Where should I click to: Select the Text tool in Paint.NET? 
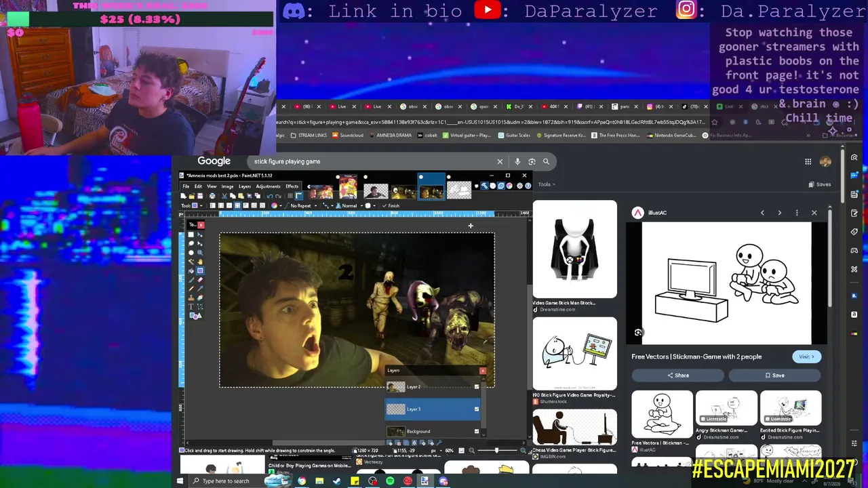point(191,306)
